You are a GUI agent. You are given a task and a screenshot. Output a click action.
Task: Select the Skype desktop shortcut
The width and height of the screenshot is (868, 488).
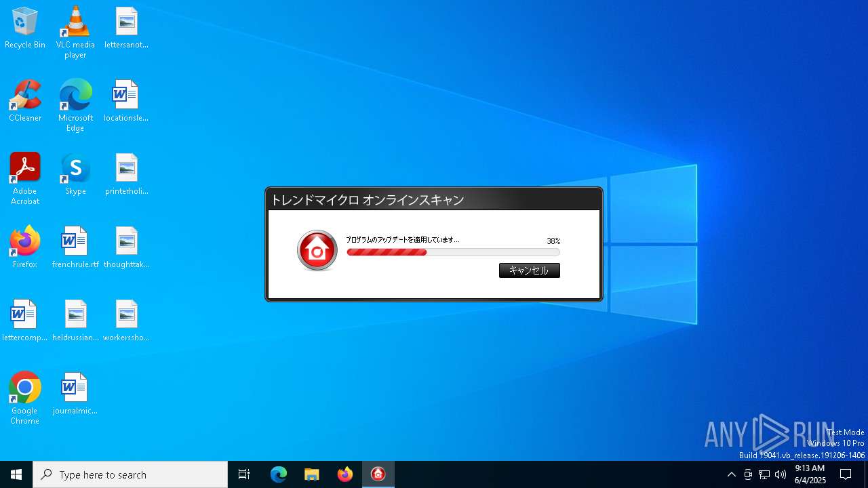[75, 174]
